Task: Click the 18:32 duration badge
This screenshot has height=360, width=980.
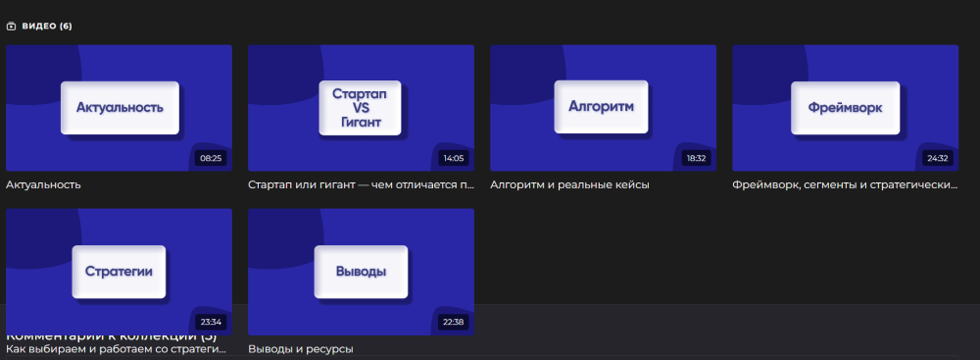Action: click(696, 158)
